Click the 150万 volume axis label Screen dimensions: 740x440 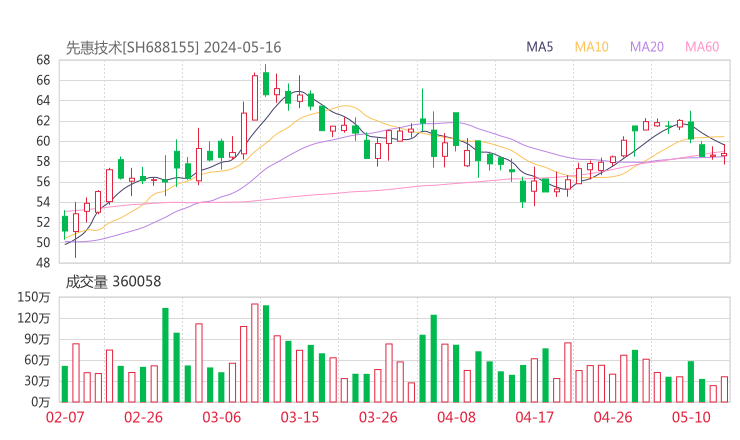coord(34,297)
